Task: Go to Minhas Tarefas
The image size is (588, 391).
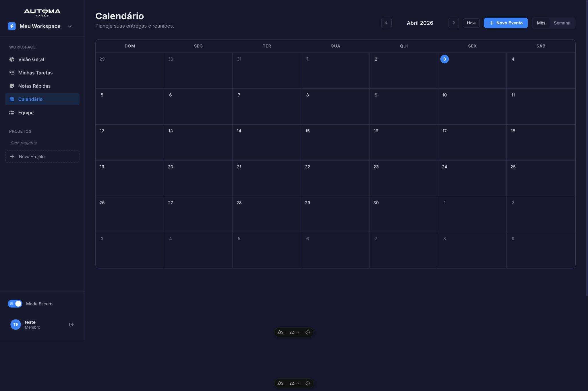Action: [42, 73]
